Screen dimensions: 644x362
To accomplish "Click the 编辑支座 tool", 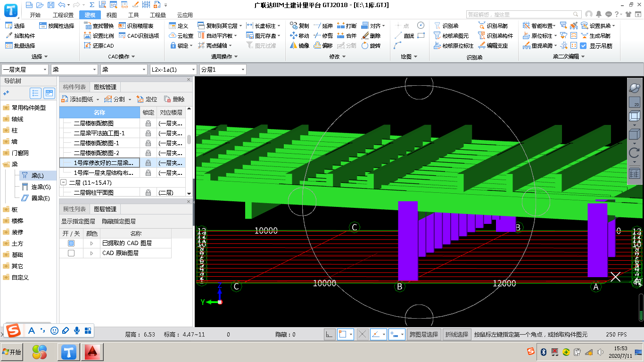I will tap(493, 46).
